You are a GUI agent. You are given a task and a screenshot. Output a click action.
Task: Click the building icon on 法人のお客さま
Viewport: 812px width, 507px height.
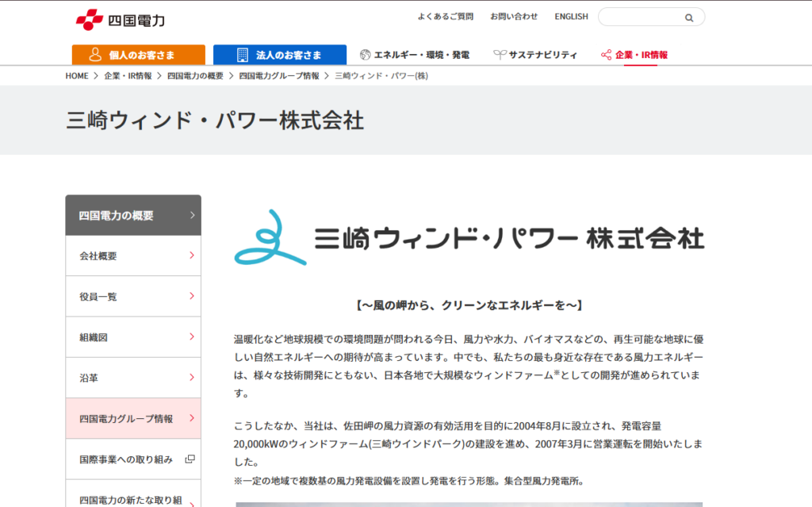(242, 55)
